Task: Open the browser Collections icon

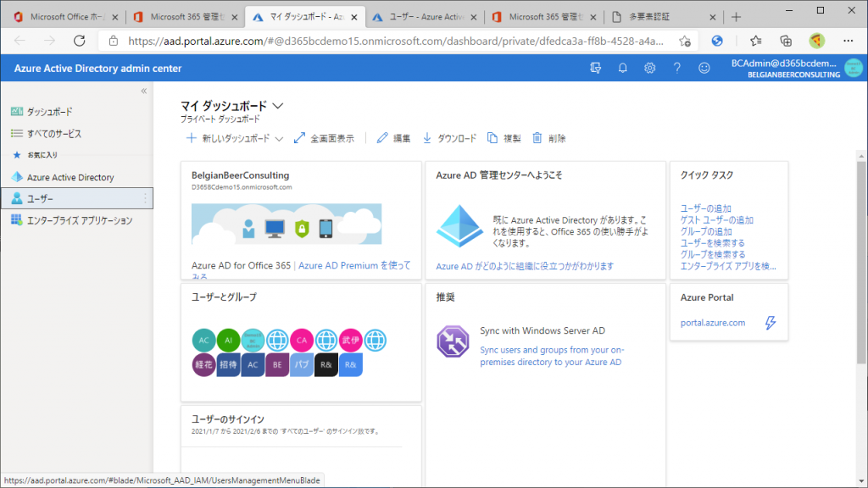Action: click(x=786, y=41)
